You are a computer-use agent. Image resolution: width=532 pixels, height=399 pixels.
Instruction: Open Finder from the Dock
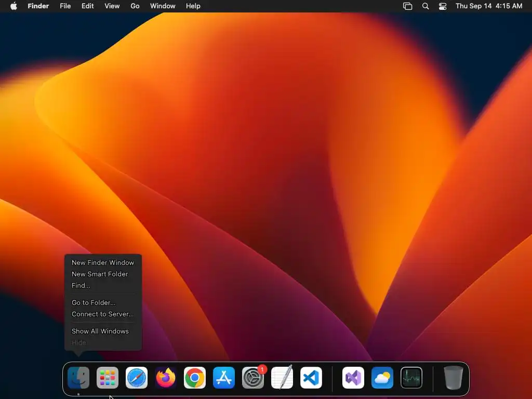(x=78, y=378)
